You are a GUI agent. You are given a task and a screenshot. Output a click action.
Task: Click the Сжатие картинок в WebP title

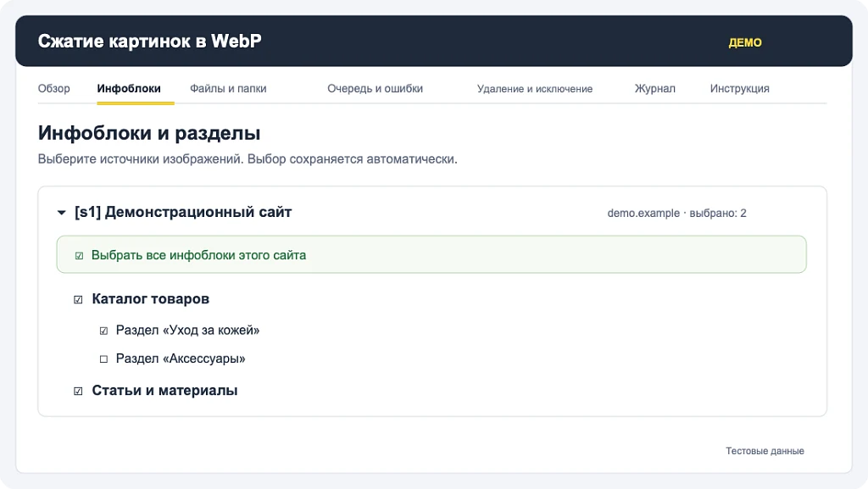tap(149, 41)
